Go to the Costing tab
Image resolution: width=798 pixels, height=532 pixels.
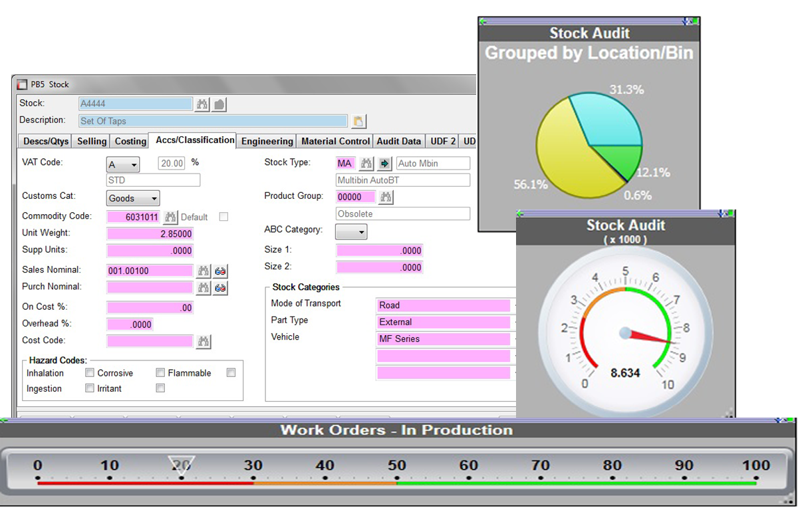130,141
